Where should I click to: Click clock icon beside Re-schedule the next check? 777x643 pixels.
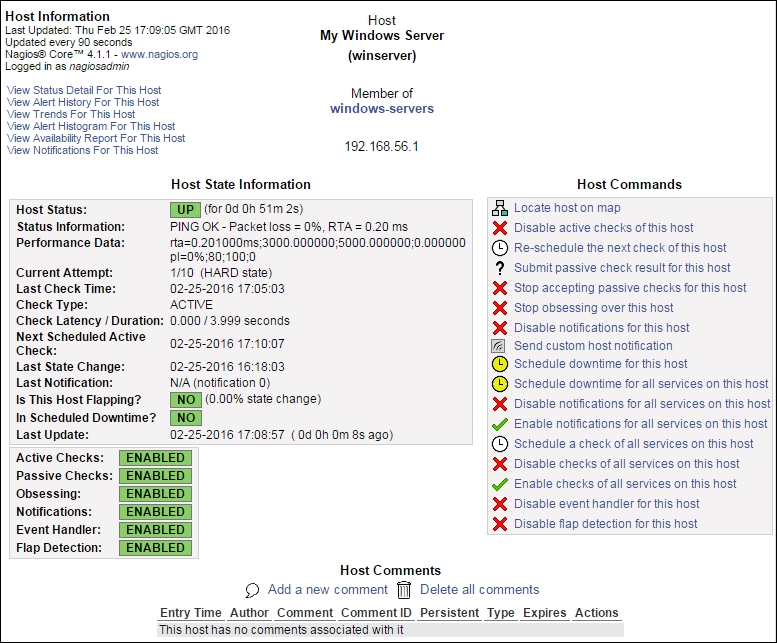500,248
